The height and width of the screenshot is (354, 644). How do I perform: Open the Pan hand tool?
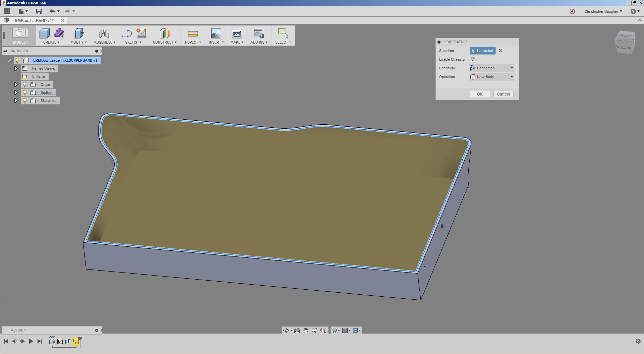click(x=306, y=331)
